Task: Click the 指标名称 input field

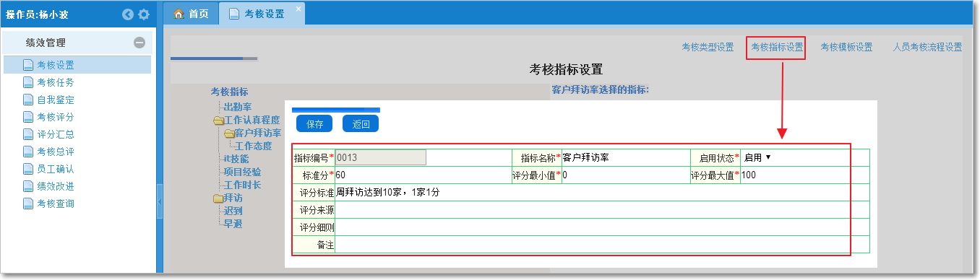Action: coord(626,157)
